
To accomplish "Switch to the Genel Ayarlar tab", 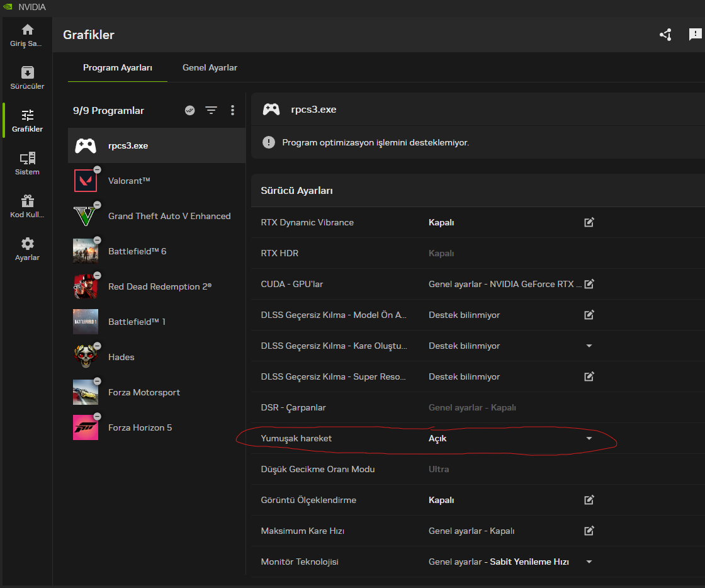I will pos(210,67).
